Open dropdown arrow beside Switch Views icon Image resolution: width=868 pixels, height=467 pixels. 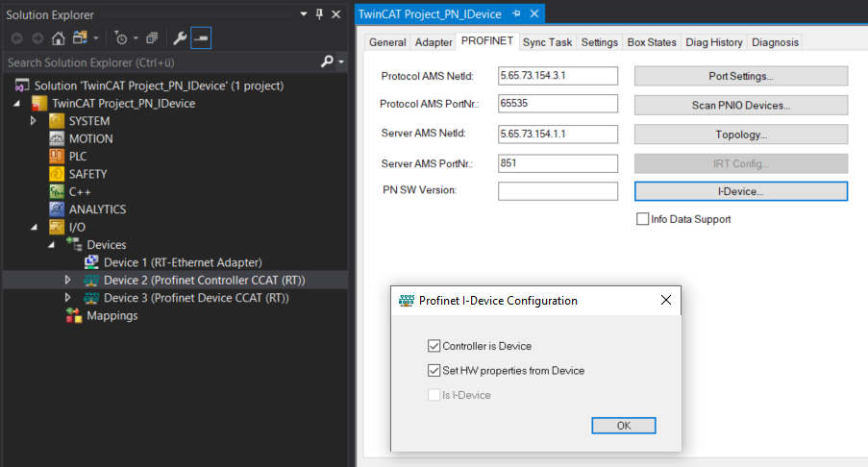point(96,38)
